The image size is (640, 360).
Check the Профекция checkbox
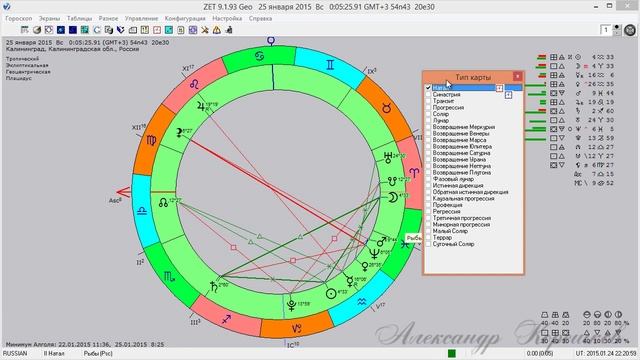coord(428,205)
